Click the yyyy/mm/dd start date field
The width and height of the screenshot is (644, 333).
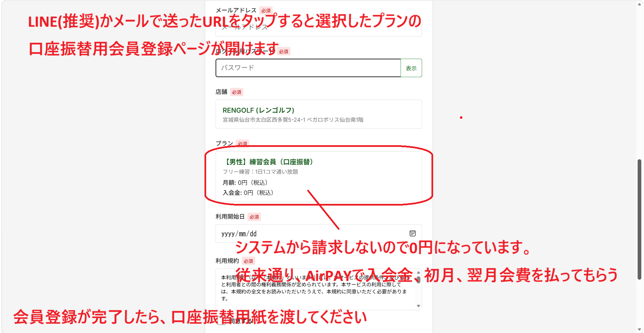(x=318, y=233)
